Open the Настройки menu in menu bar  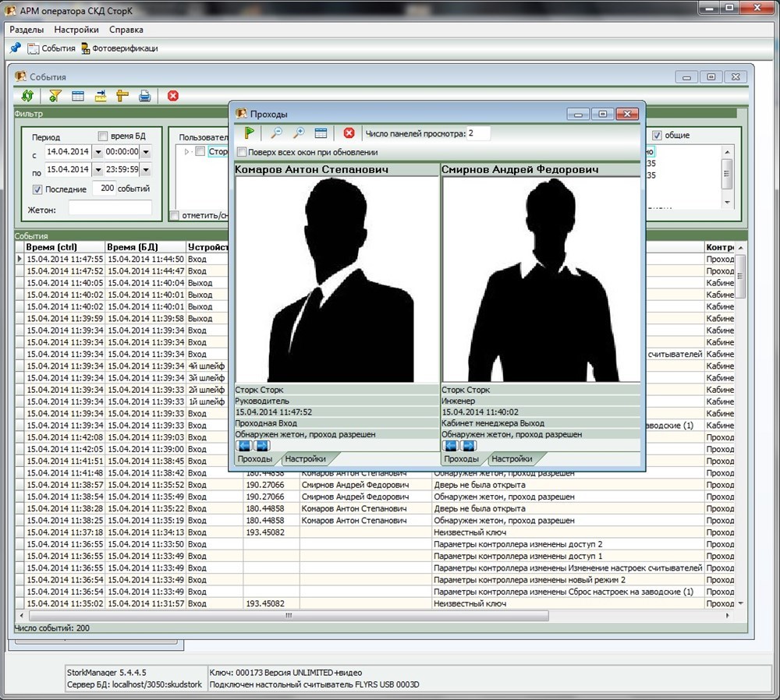tap(76, 30)
